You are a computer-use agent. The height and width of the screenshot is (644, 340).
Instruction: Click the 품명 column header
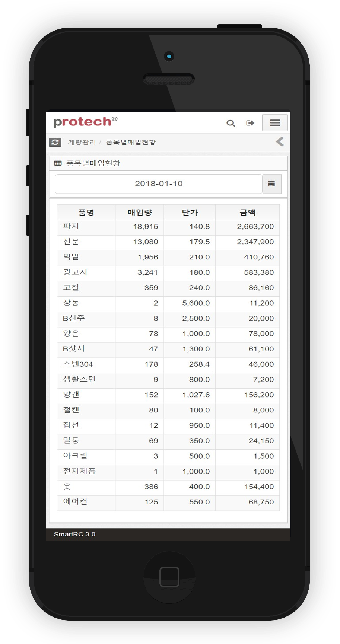click(x=86, y=213)
